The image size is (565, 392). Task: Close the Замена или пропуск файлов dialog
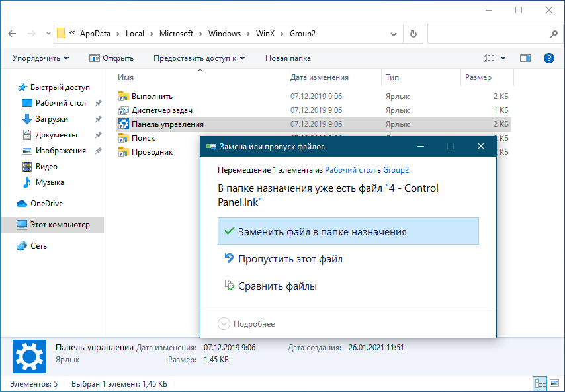(481, 146)
